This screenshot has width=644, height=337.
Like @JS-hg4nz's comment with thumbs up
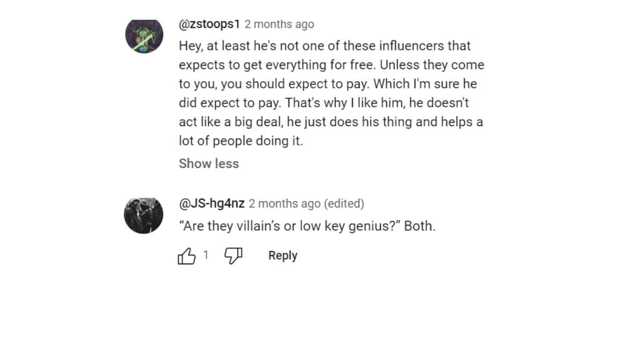coord(186,255)
